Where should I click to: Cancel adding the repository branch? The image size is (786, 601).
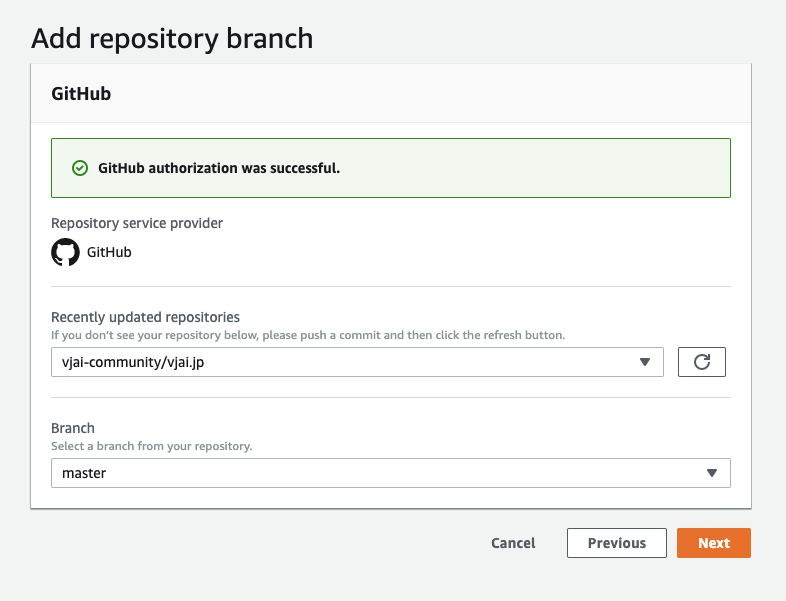click(x=513, y=543)
